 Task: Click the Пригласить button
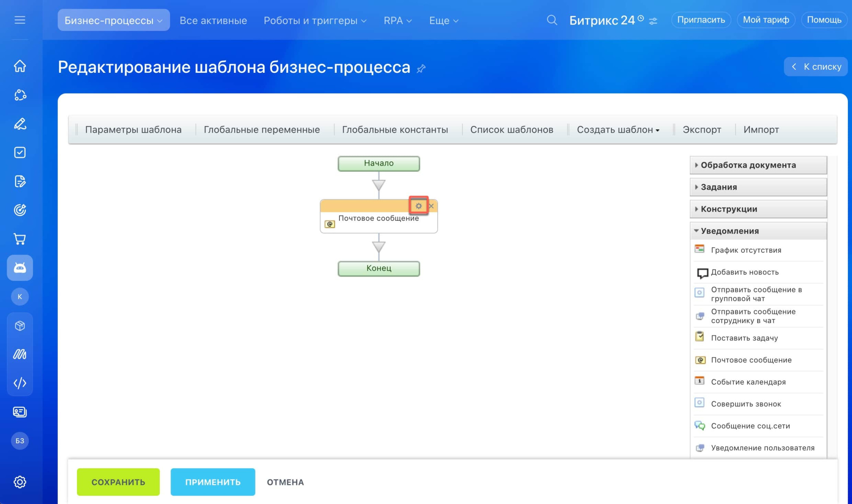coord(701,20)
